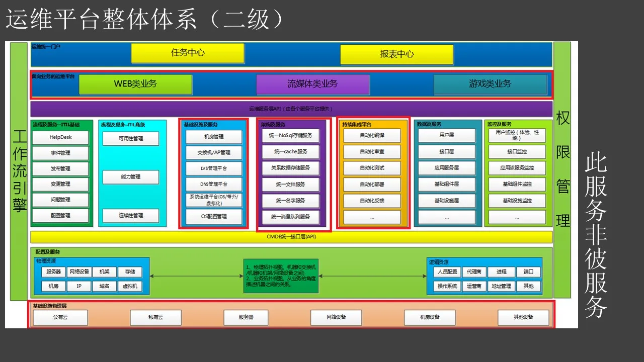The height and width of the screenshot is (362, 644).
Task: Click the IP box in 物理资源
Action: pos(79,286)
